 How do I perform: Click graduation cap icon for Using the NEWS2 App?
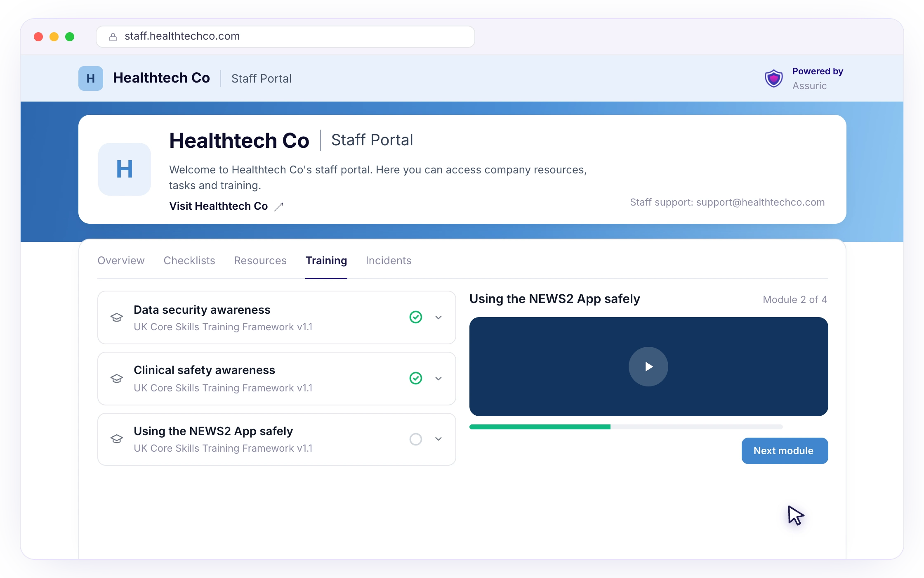point(117,439)
